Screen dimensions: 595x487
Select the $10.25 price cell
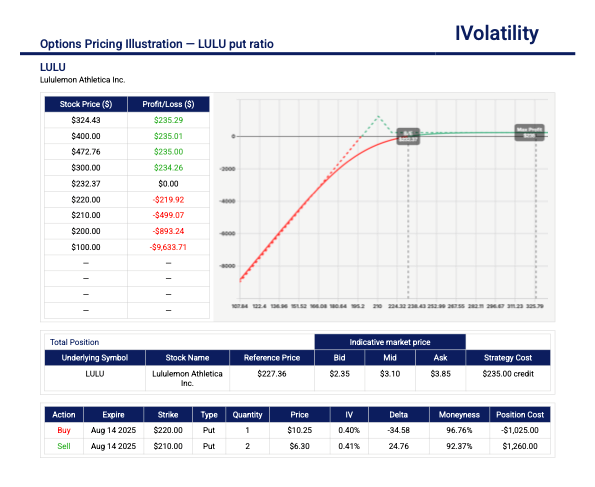click(299, 430)
